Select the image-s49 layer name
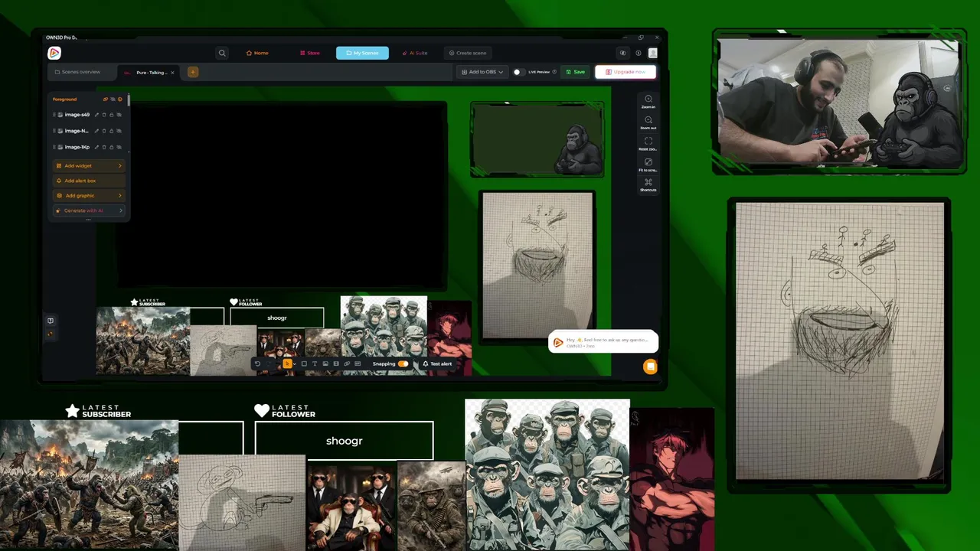Viewport: 980px width, 551px height. pos(77,115)
